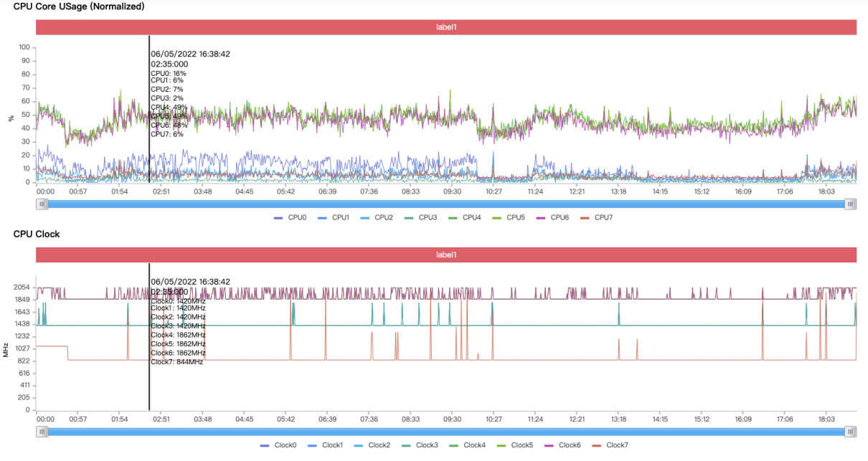Select "05:42" on the CPU Clock time axis
Screen dimensions: 868x461
pyautogui.click(x=286, y=419)
